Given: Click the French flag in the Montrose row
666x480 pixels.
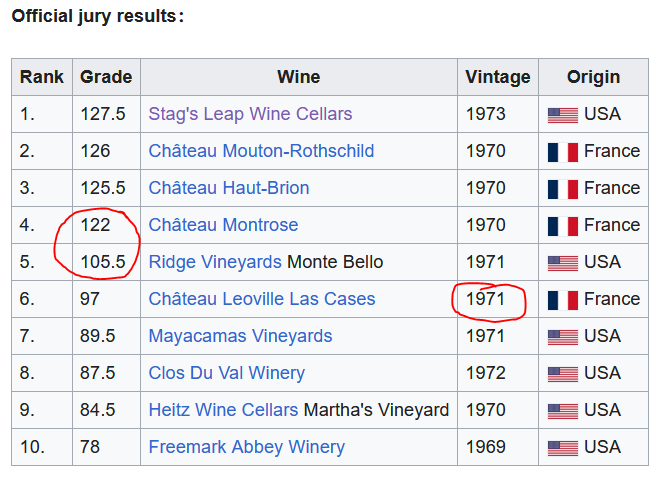Looking at the screenshot, I should tap(562, 226).
